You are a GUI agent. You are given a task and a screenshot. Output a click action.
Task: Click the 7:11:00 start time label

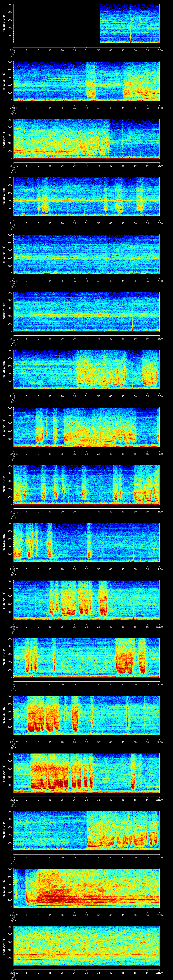[14, 165]
